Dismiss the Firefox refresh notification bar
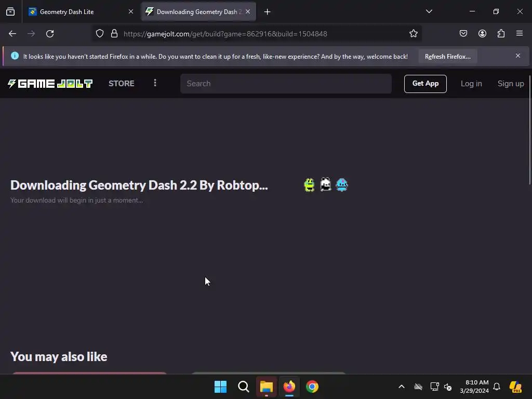The width and height of the screenshot is (532, 399). pyautogui.click(x=518, y=56)
